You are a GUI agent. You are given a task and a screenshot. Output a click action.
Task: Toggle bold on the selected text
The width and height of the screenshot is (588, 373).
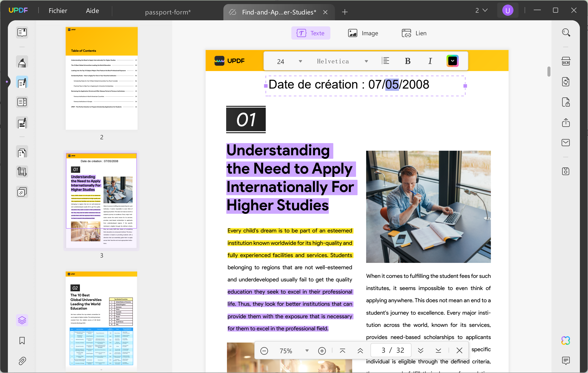click(407, 61)
